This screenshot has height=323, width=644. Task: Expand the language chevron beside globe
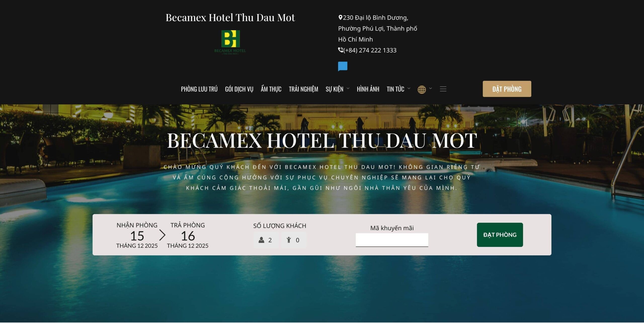430,88
